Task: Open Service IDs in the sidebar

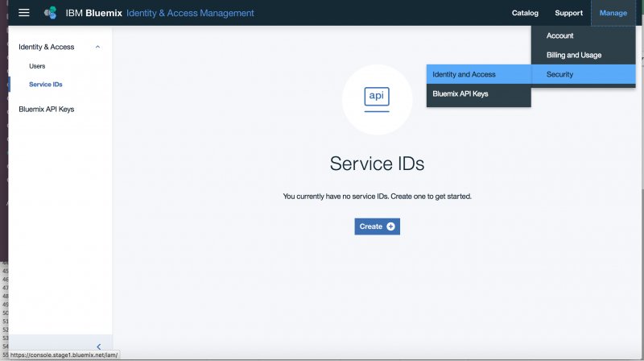Action: [46, 85]
